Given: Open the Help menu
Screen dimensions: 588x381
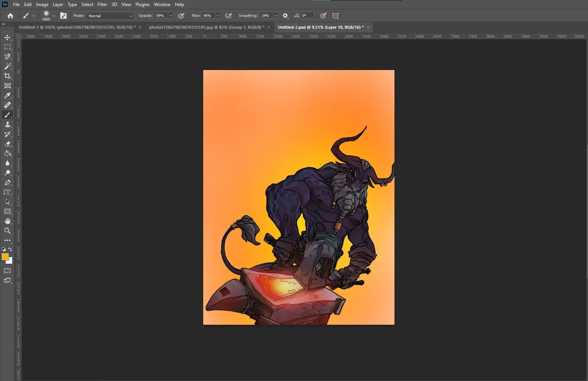Looking at the screenshot, I should (x=180, y=5).
